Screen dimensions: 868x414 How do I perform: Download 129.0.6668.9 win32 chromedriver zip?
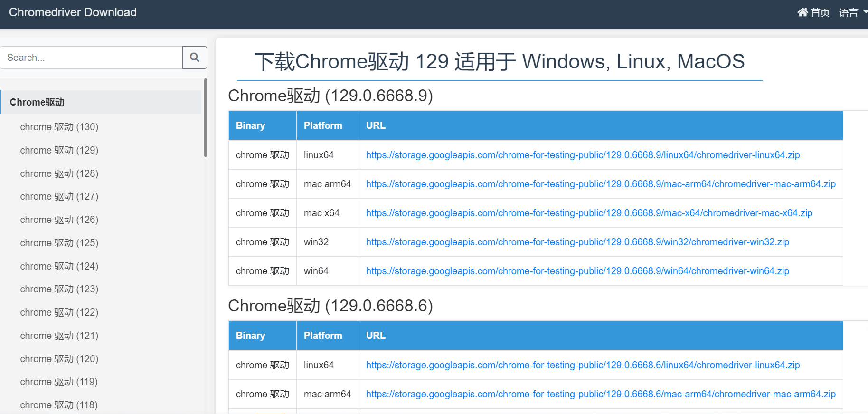[577, 242]
